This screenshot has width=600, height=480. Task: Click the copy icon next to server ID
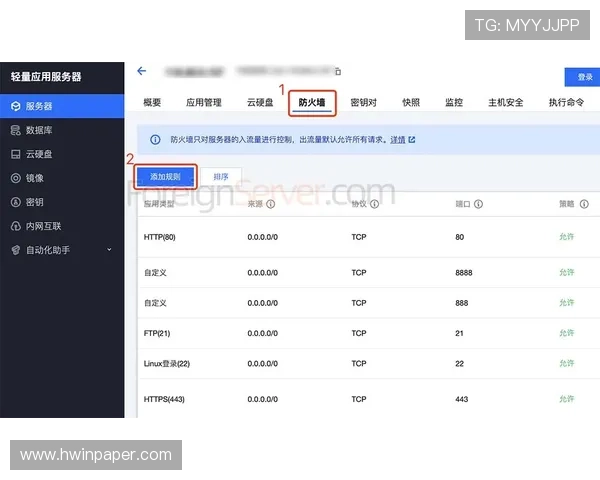339,72
